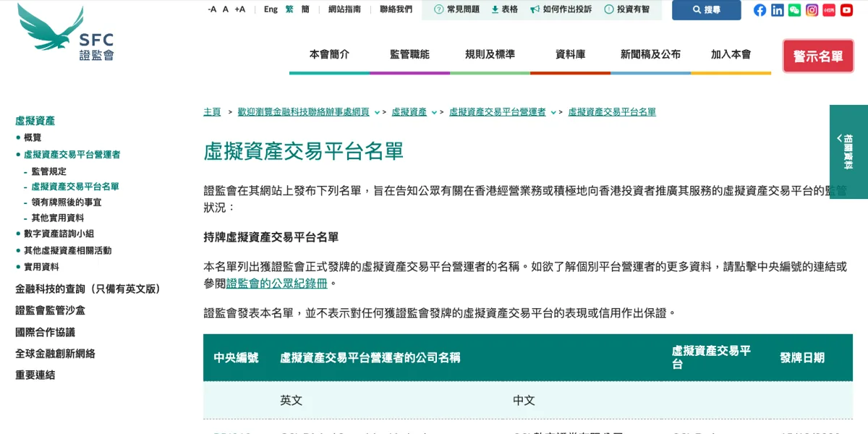The height and width of the screenshot is (434, 868).
Task: Open 加入本會 main menu
Action: tap(731, 54)
